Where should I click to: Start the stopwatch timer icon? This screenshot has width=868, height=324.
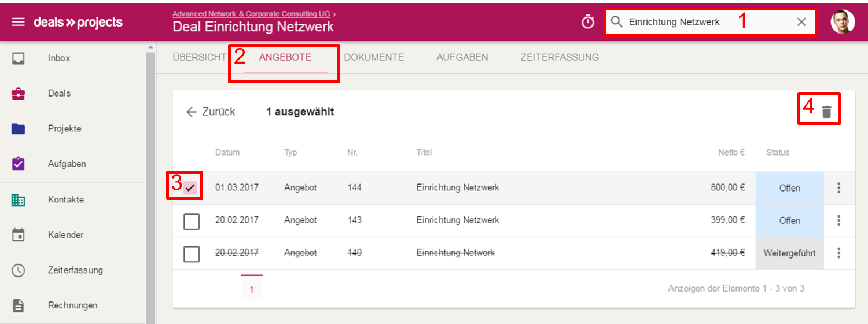tap(588, 22)
